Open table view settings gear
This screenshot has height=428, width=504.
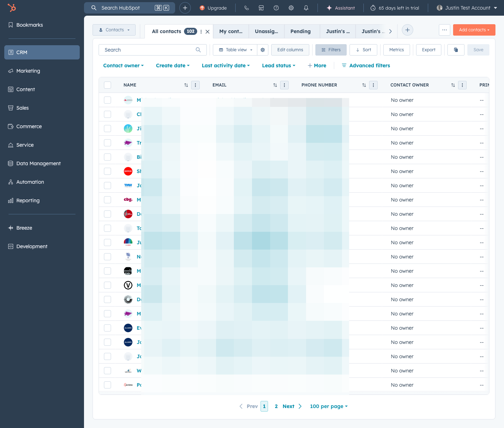(x=263, y=50)
